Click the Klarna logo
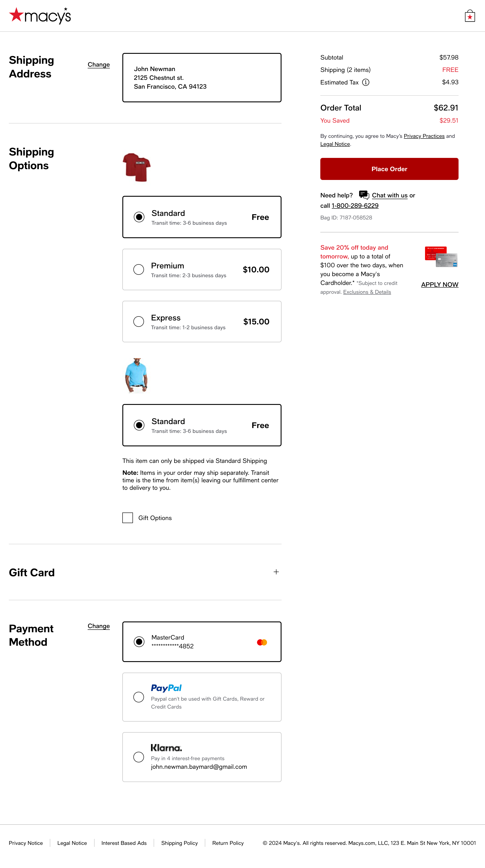Screen dimensions: 485x868 point(166,748)
